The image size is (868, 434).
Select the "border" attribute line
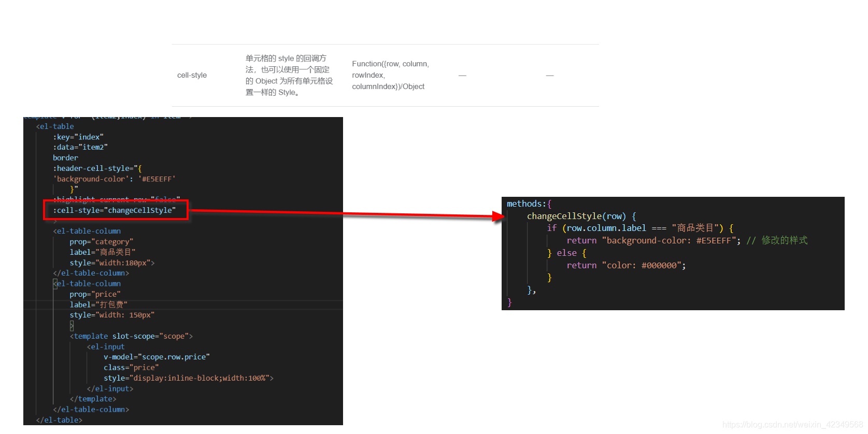(65, 158)
